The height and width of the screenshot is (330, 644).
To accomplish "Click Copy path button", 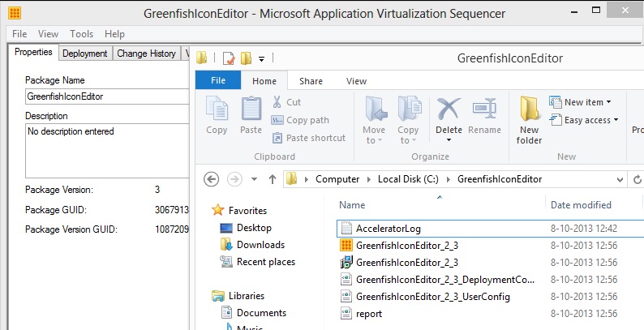I will coord(307,120).
